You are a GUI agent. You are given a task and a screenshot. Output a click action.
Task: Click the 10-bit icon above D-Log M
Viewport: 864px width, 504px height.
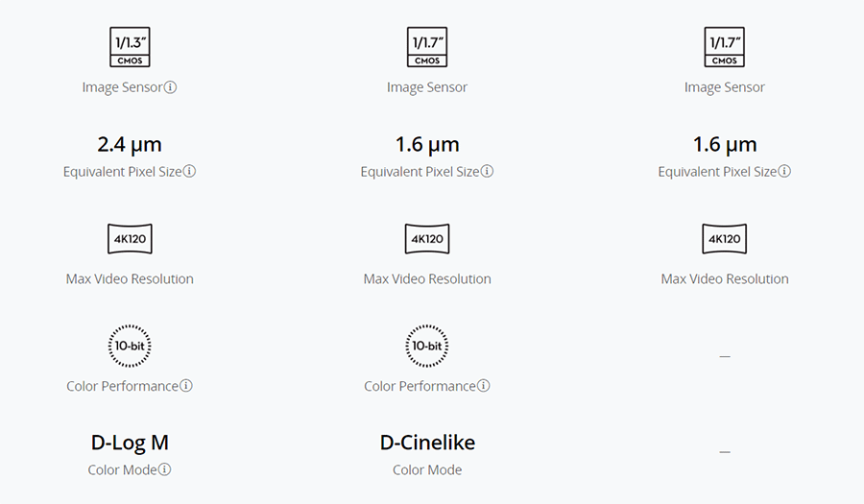point(130,347)
